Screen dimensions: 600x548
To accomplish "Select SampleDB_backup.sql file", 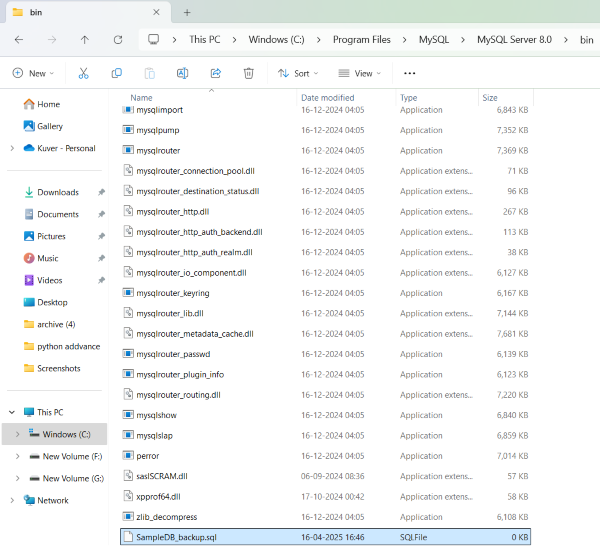I will pyautogui.click(x=175, y=537).
